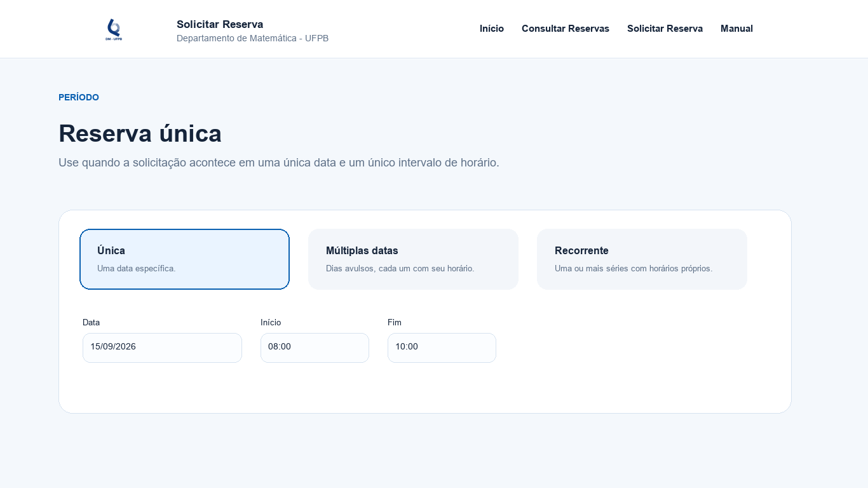Click the Fim field label
868x488 pixels.
tap(395, 322)
